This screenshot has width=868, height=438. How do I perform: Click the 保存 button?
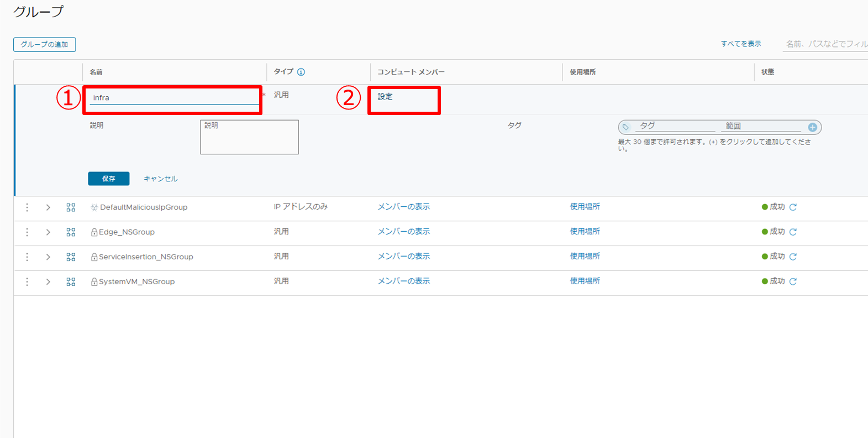(108, 179)
